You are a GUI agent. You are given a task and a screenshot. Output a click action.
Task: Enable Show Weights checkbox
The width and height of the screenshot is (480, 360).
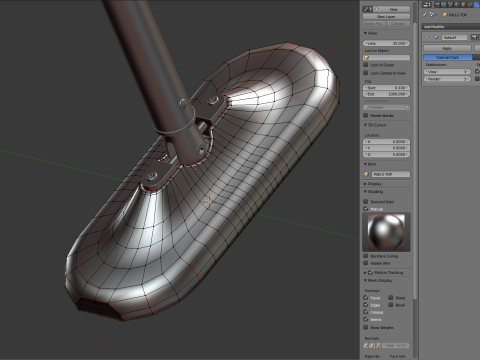366,327
